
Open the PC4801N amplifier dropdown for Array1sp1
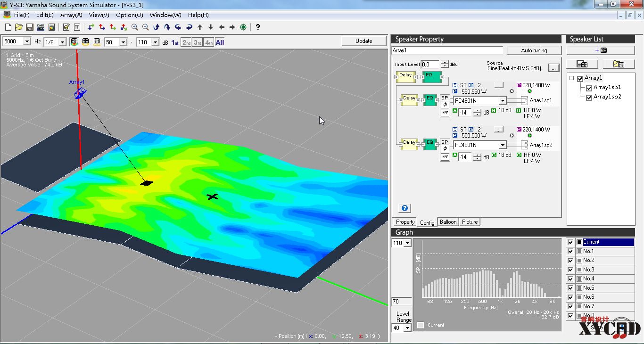[503, 100]
